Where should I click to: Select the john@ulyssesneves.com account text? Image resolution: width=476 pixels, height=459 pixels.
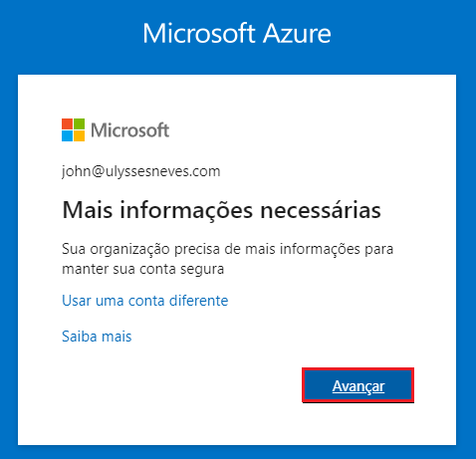pos(141,172)
